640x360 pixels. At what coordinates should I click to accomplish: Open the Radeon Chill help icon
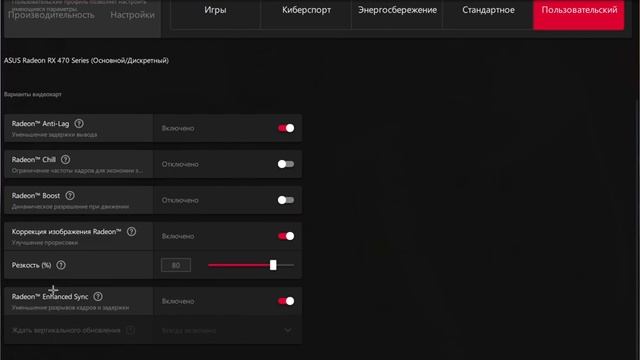coord(65,160)
